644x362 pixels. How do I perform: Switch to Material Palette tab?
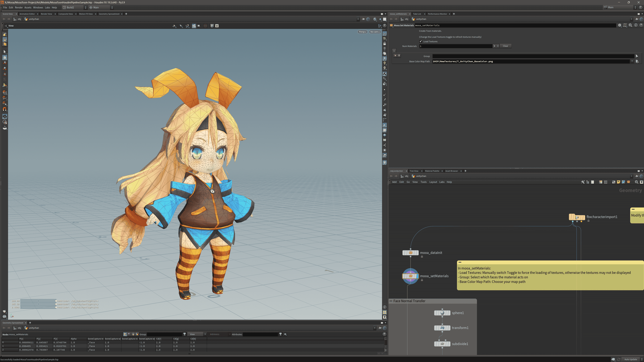(x=432, y=171)
